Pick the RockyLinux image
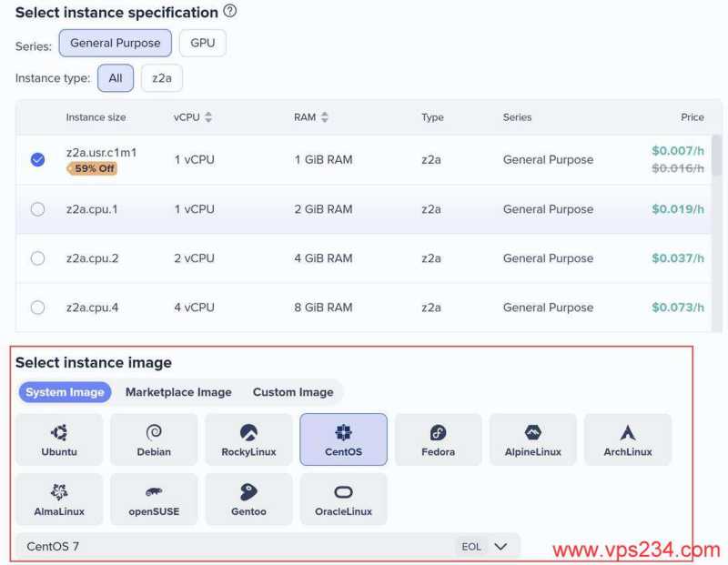Image resolution: width=728 pixels, height=565 pixels. (248, 439)
